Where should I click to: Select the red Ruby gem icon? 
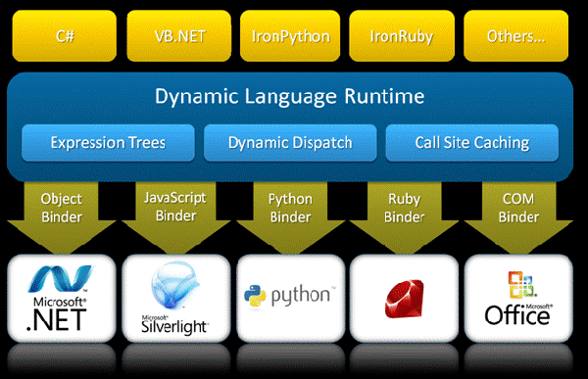404,299
